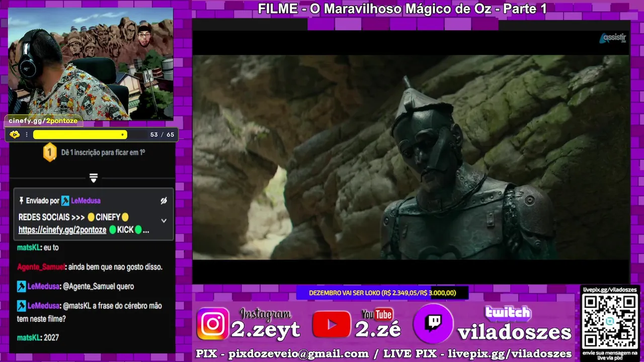644x362 pixels.
Task: Click the gold number 1 leaderboard badge
Action: tap(49, 152)
